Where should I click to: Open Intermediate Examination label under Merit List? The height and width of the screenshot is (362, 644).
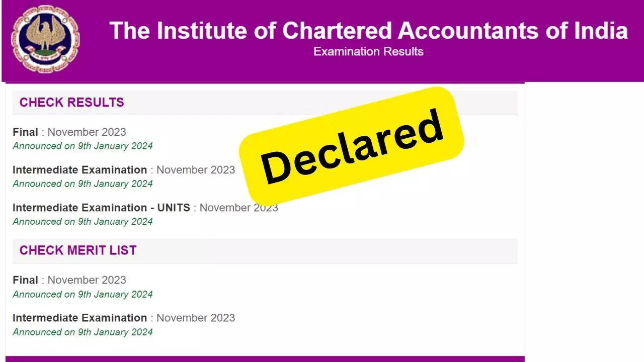(x=79, y=318)
